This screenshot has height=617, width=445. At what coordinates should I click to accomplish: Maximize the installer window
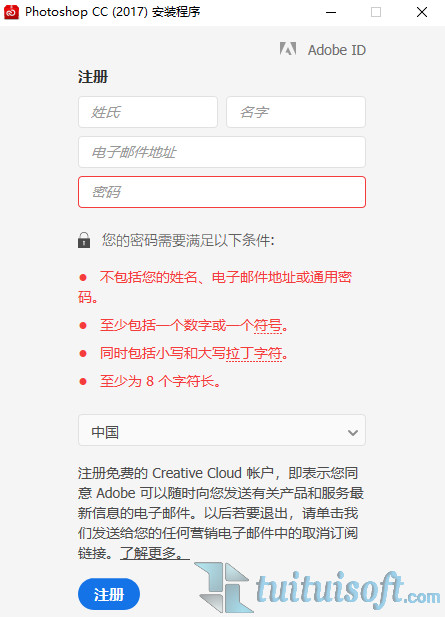376,12
